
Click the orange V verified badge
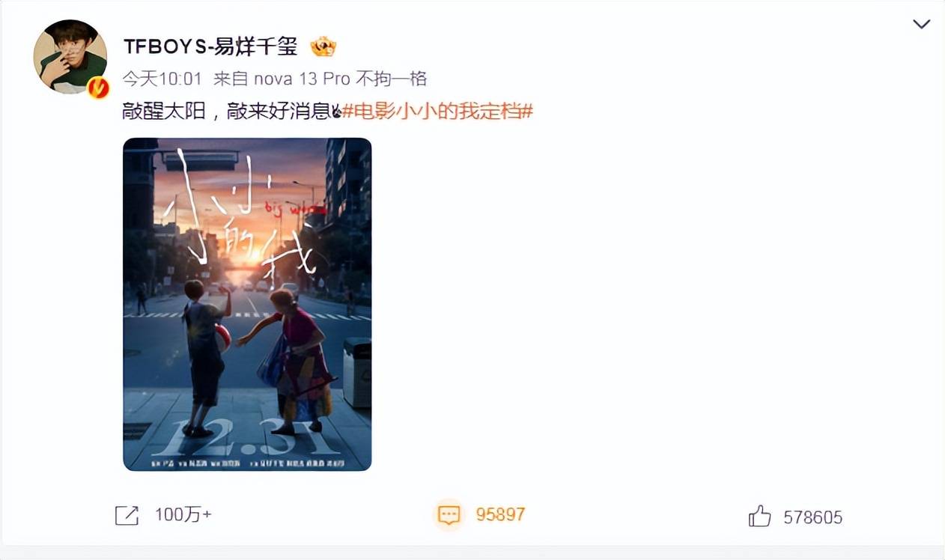98,88
